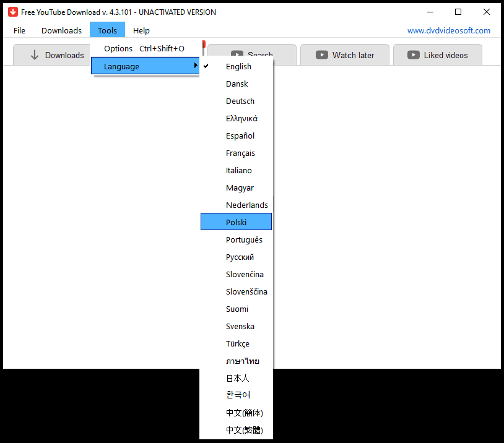Choose 한국어 (Korean) language
This screenshot has height=443, width=504.
coord(237,395)
